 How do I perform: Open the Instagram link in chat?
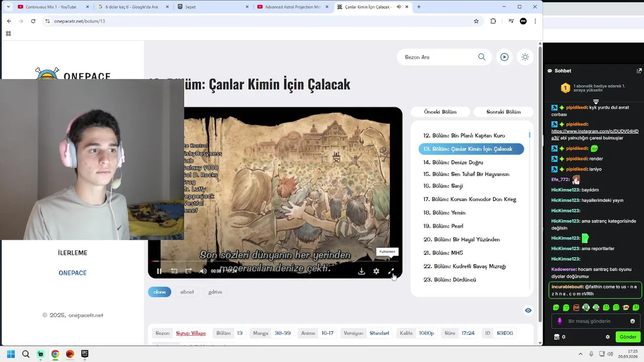click(x=595, y=134)
